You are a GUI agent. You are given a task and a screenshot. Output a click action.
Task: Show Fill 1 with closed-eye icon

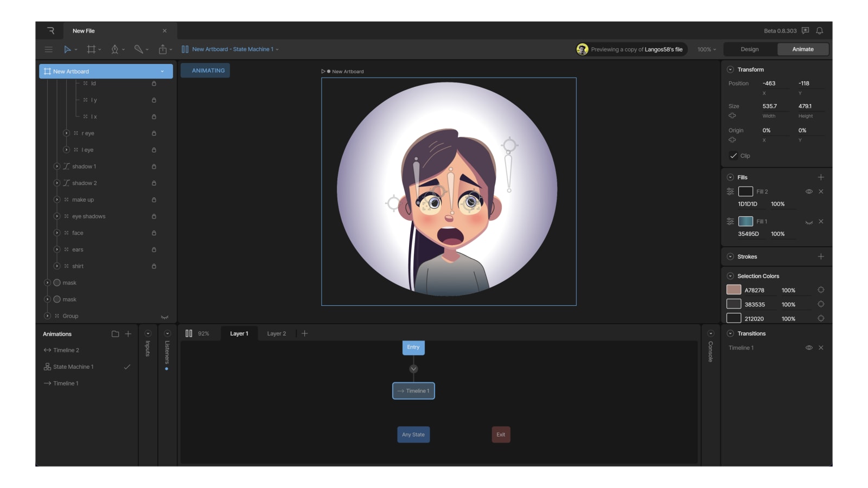point(809,222)
